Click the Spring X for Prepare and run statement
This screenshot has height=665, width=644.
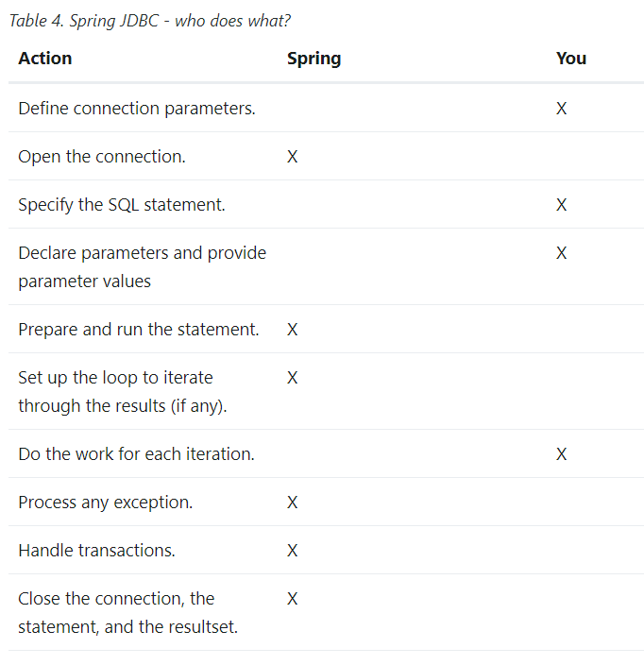(292, 330)
